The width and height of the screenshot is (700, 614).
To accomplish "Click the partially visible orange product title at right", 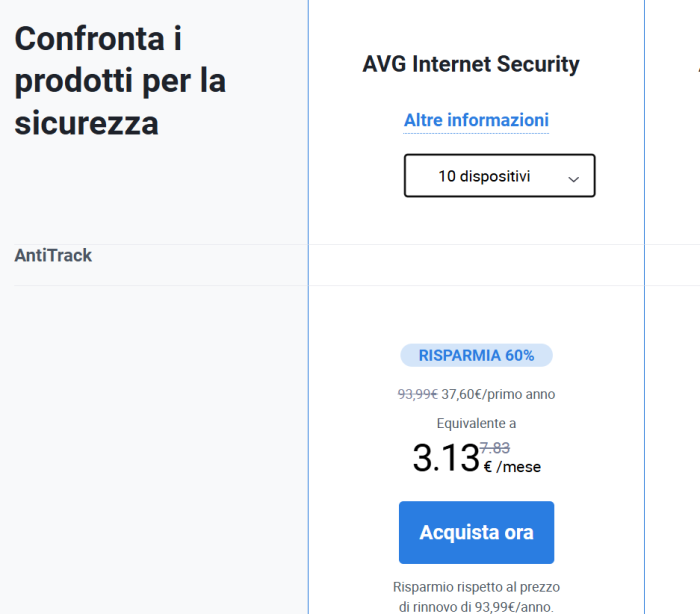I will pyautogui.click(x=697, y=65).
